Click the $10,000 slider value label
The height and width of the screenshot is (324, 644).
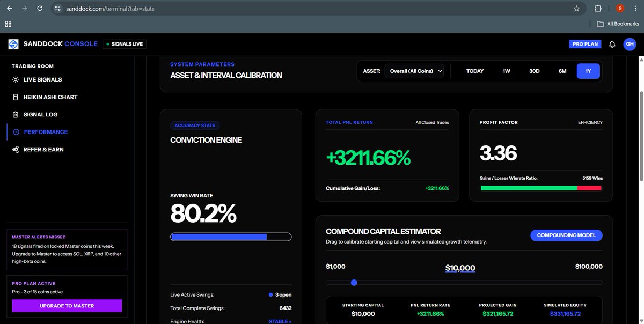pyautogui.click(x=460, y=268)
